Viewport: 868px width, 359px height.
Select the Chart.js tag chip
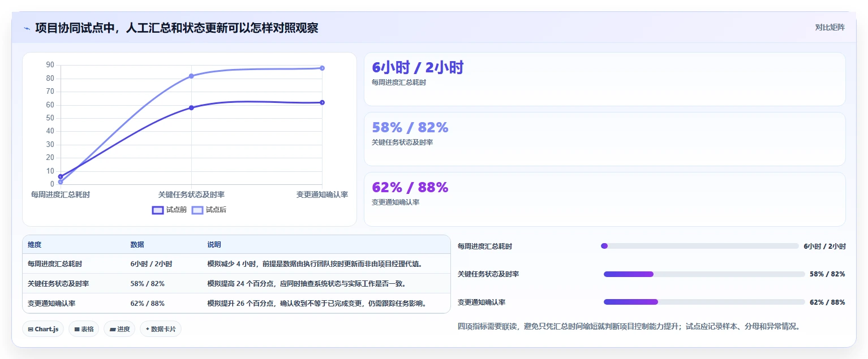(x=44, y=329)
